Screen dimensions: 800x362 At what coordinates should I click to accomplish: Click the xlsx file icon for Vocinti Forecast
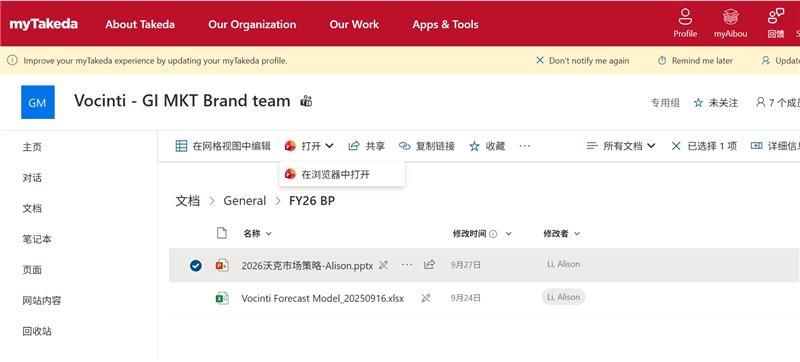(222, 298)
